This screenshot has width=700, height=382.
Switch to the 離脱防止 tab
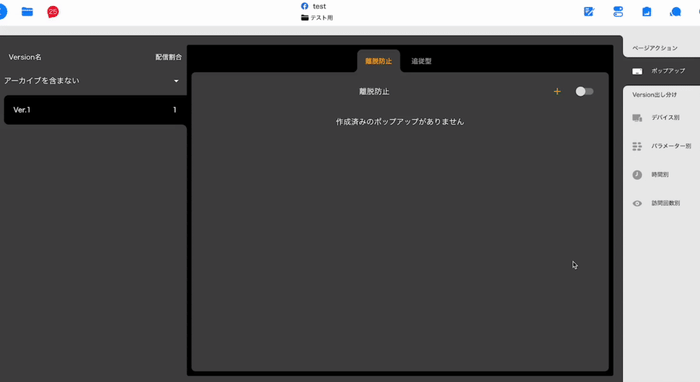click(379, 61)
